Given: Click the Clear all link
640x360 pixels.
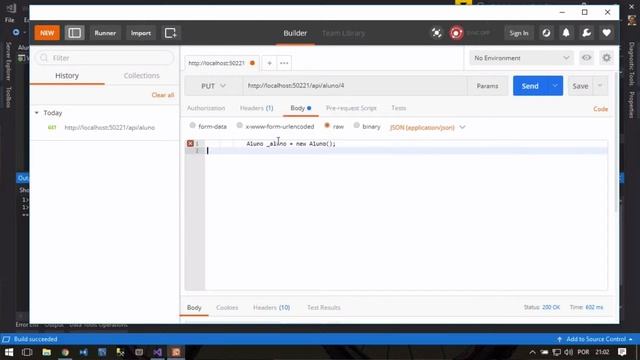Looking at the screenshot, I should pos(163,95).
